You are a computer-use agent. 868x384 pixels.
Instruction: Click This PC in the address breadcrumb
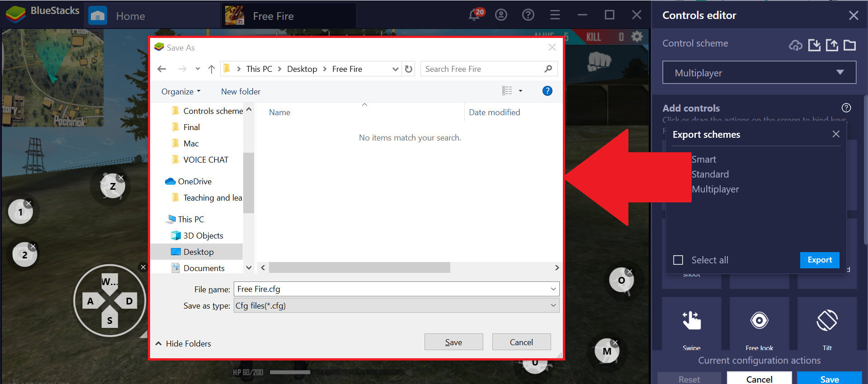[x=259, y=69]
